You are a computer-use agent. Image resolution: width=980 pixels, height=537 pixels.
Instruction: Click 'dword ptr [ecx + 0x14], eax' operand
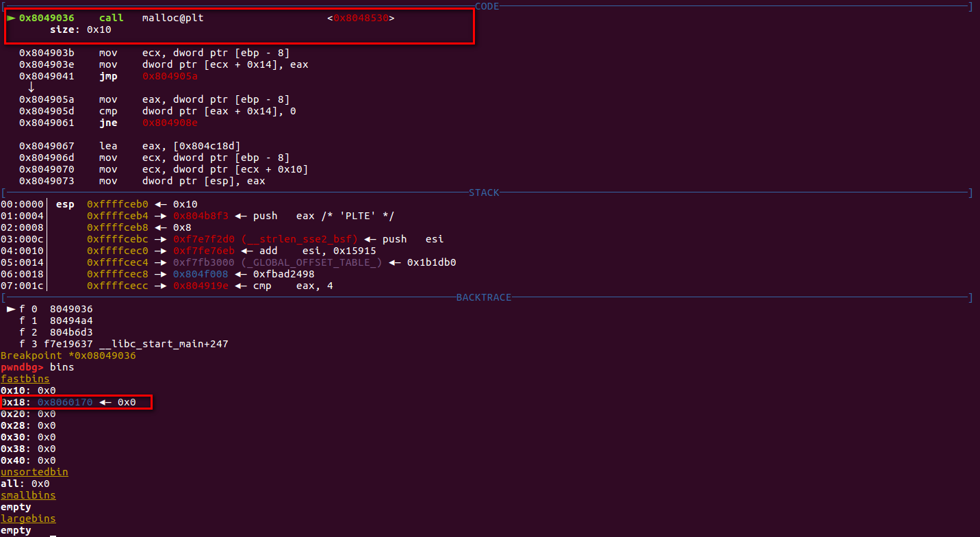(x=225, y=64)
